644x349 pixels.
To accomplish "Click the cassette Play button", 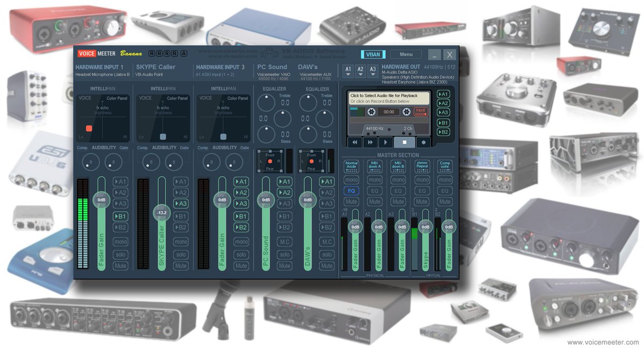I will tap(385, 142).
